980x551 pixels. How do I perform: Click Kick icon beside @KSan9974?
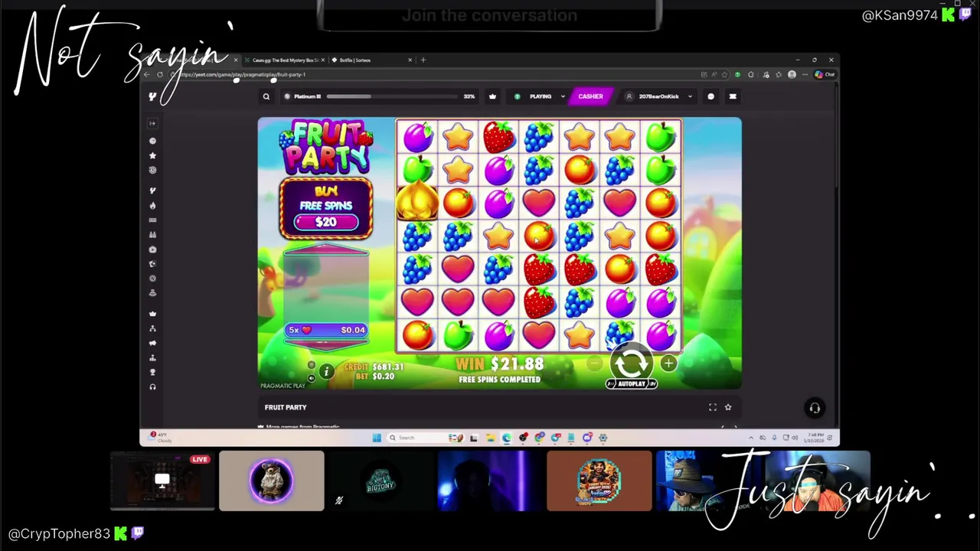[x=949, y=15]
